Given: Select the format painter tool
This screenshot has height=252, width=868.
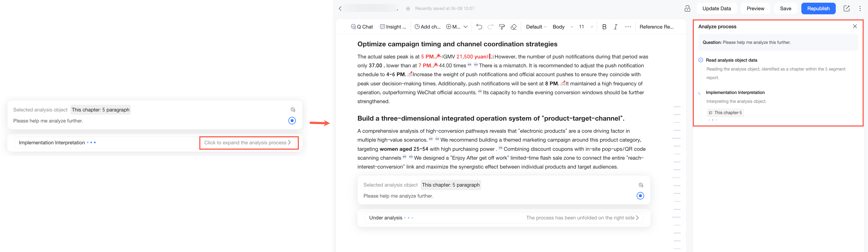Looking at the screenshot, I should click(502, 27).
